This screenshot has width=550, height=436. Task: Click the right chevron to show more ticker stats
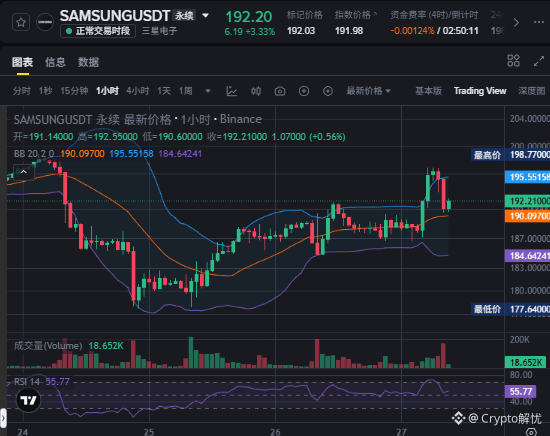(516, 23)
